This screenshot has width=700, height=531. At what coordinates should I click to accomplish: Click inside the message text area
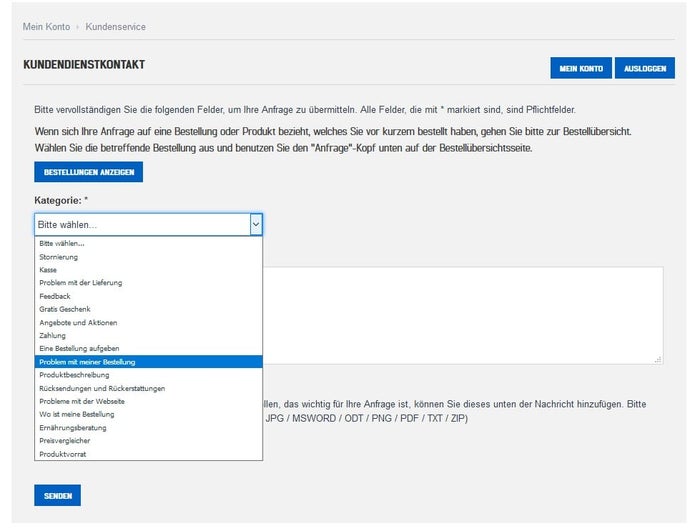pos(462,315)
